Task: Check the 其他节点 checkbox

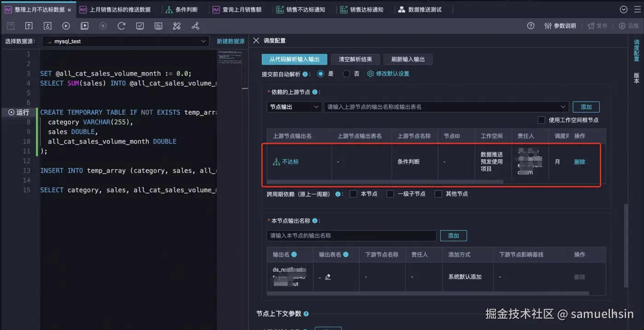Action: [438, 194]
